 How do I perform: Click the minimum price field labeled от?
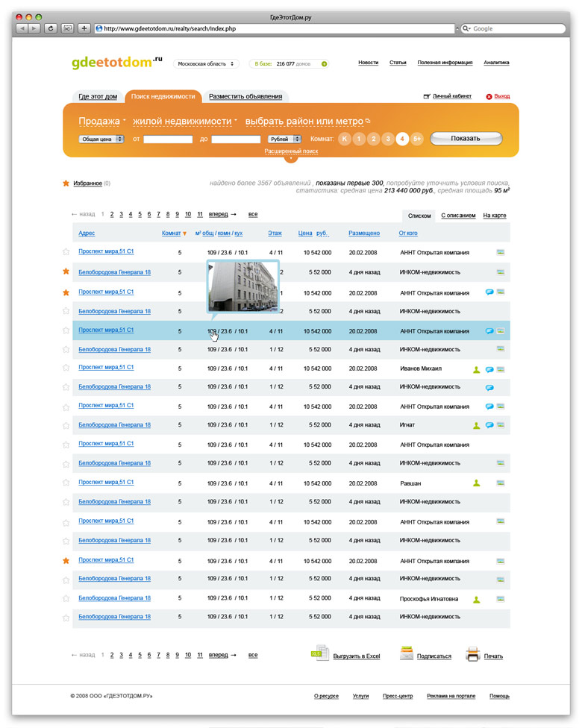tap(168, 139)
